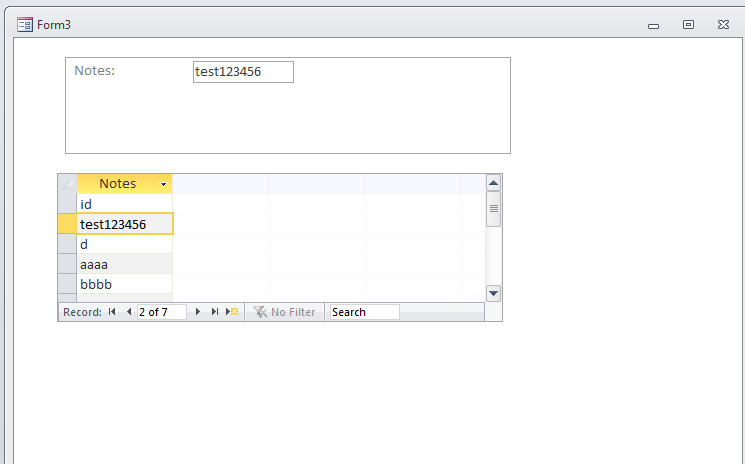Open Notes column header dropdown arrow
Viewport: 745px width, 464px height.
(x=163, y=184)
